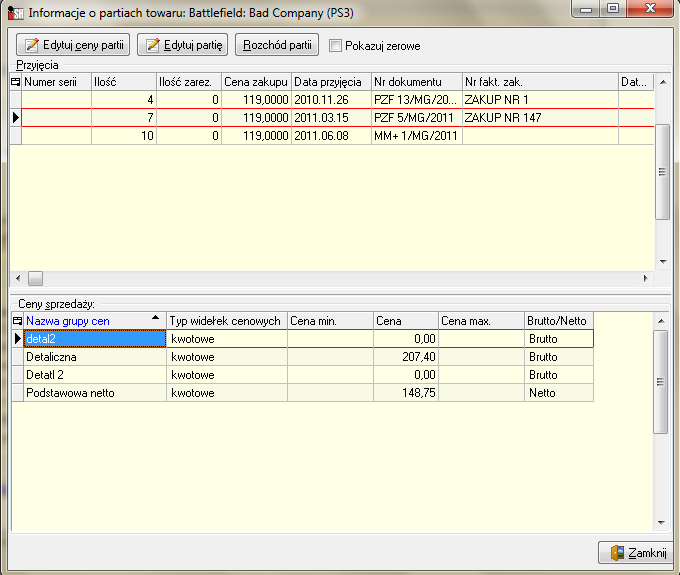Click price cell 148,75
The height and width of the screenshot is (575, 680).
(x=406, y=393)
